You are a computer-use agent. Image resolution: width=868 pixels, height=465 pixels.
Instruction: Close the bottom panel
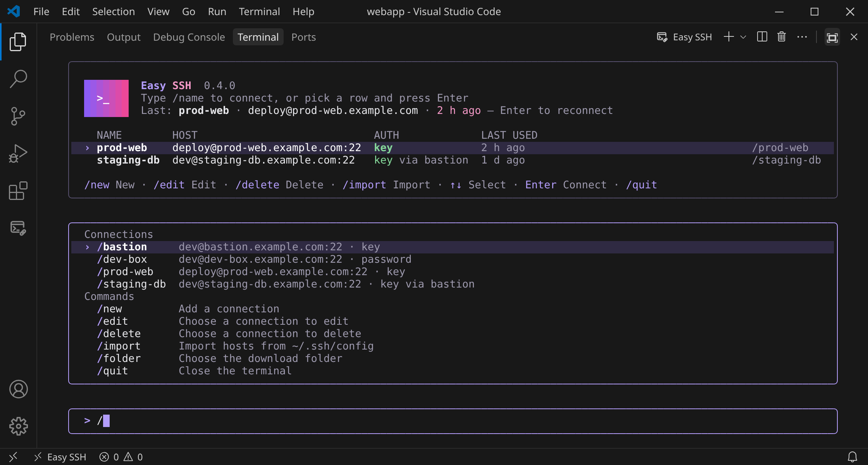coord(854,37)
